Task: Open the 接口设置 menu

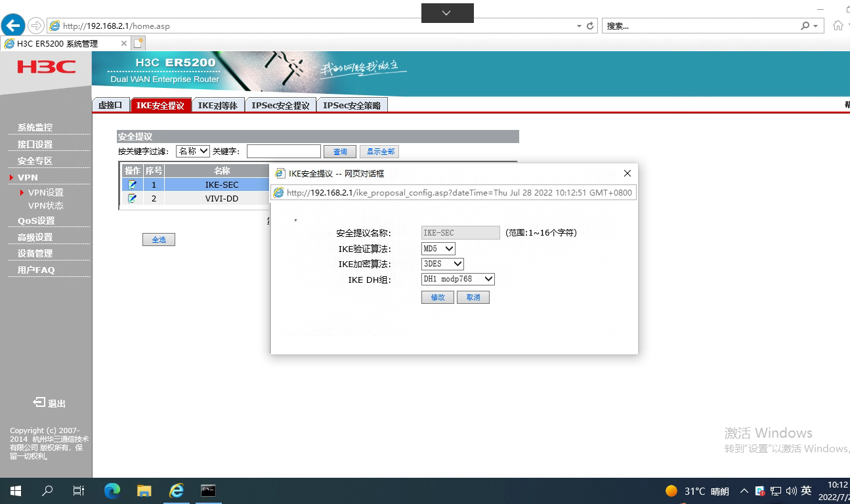Action: pyautogui.click(x=35, y=144)
